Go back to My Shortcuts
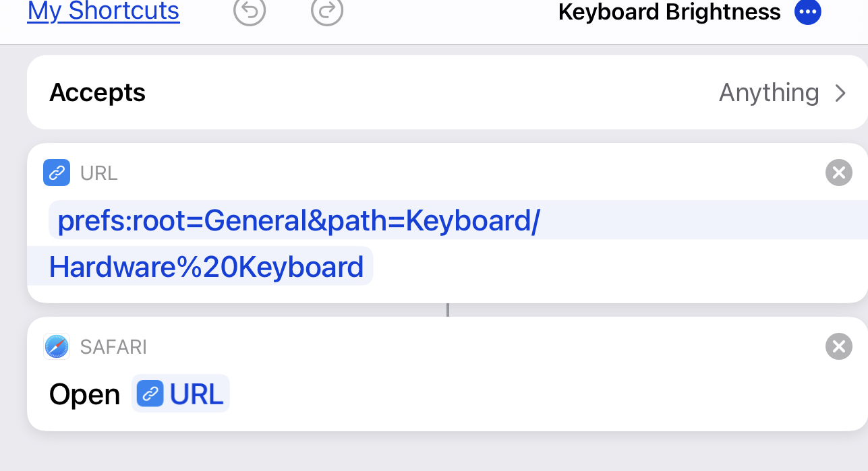 click(103, 11)
